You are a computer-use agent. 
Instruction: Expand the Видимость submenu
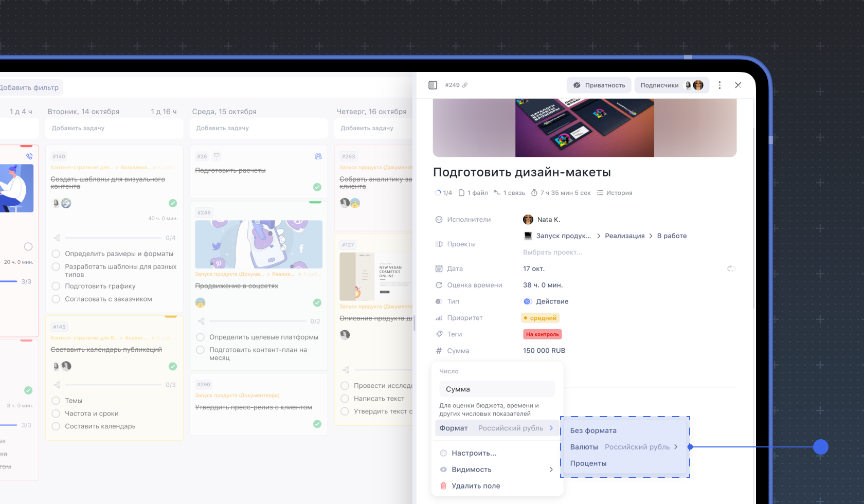click(497, 470)
